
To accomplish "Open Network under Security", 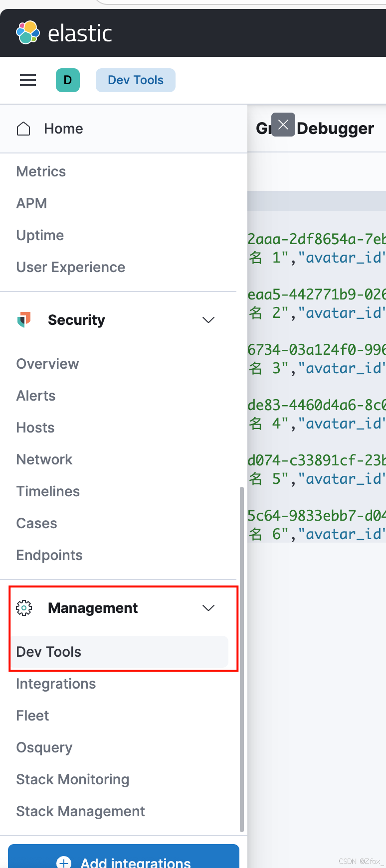I will (x=44, y=459).
